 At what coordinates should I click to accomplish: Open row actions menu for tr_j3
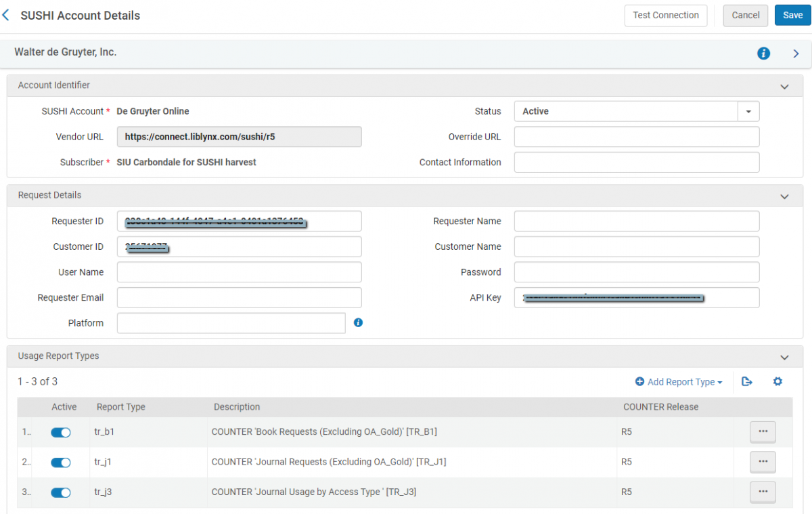[763, 492]
